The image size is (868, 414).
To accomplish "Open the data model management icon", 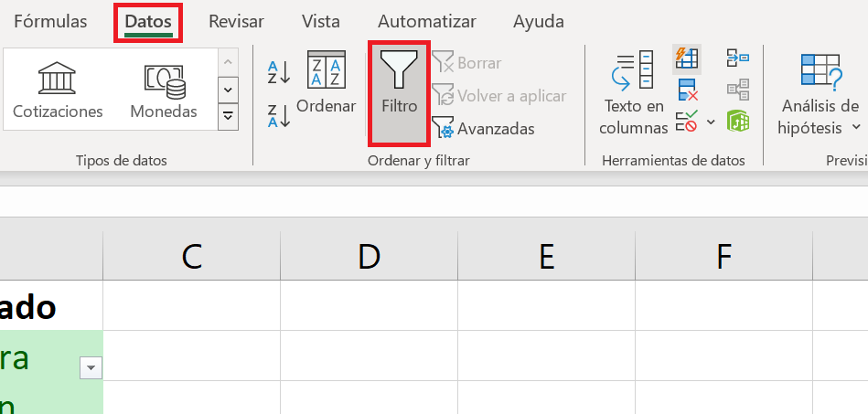I will tap(737, 121).
